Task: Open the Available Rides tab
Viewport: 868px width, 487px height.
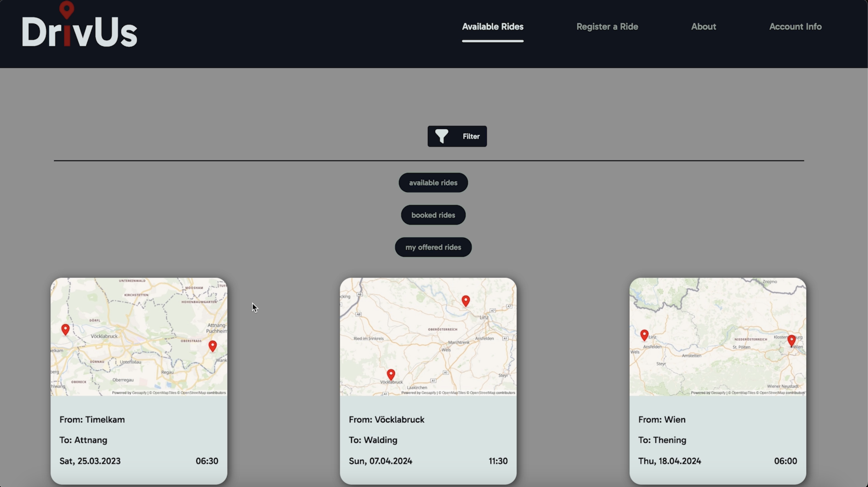Action: coord(492,27)
